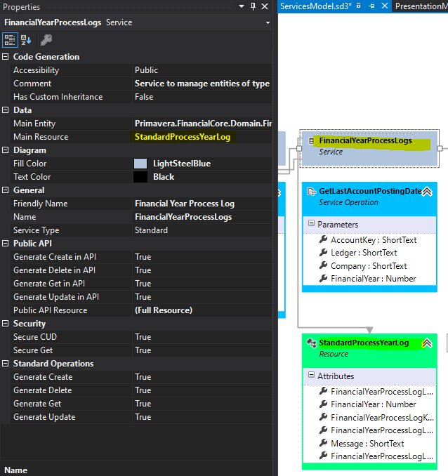Select the FinancialYearProcessLogs service shape title
Viewport: 448px width, 476px height.
(365, 140)
